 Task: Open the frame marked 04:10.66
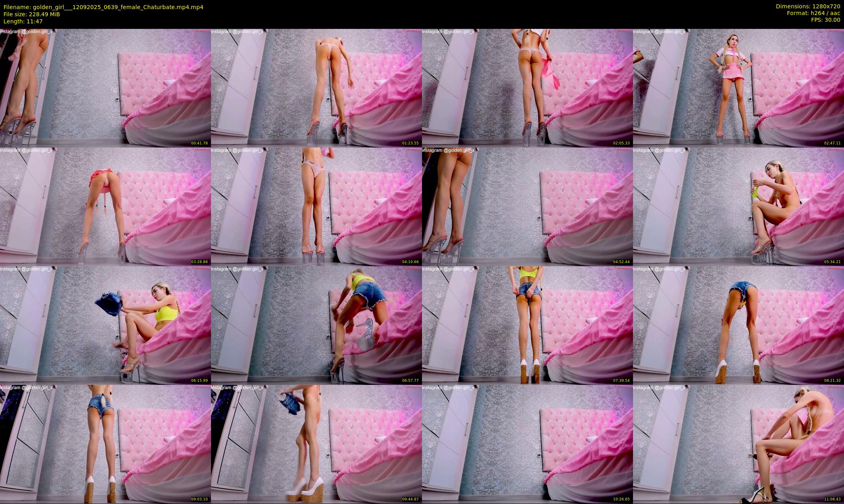[316, 207]
